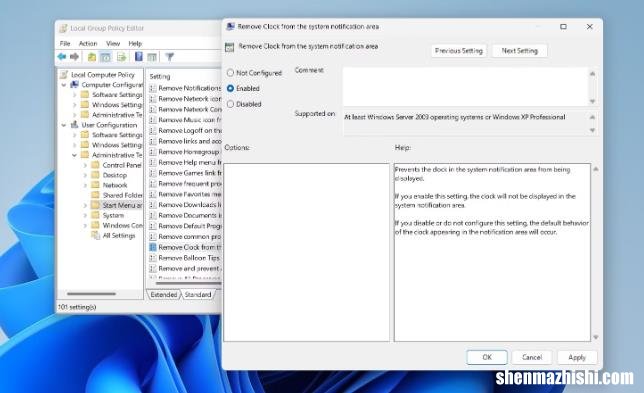Click inside the Comment text box
Viewport: 644px width, 393px height.
(466, 87)
